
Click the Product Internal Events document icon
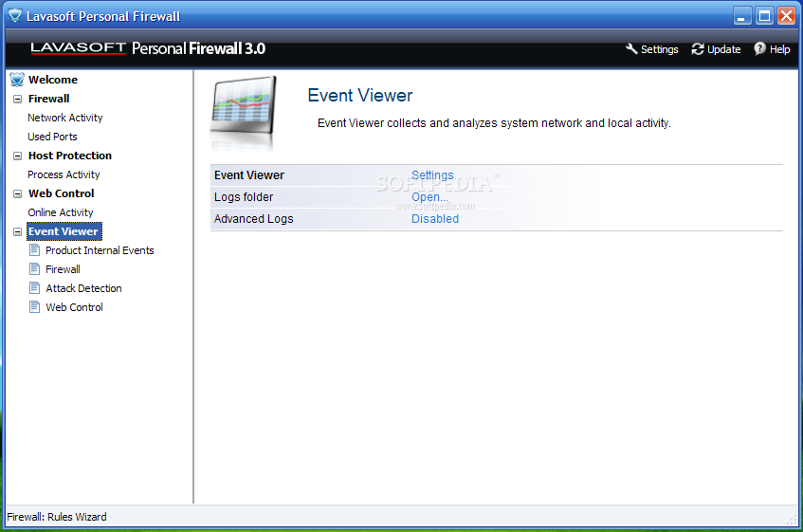34,249
